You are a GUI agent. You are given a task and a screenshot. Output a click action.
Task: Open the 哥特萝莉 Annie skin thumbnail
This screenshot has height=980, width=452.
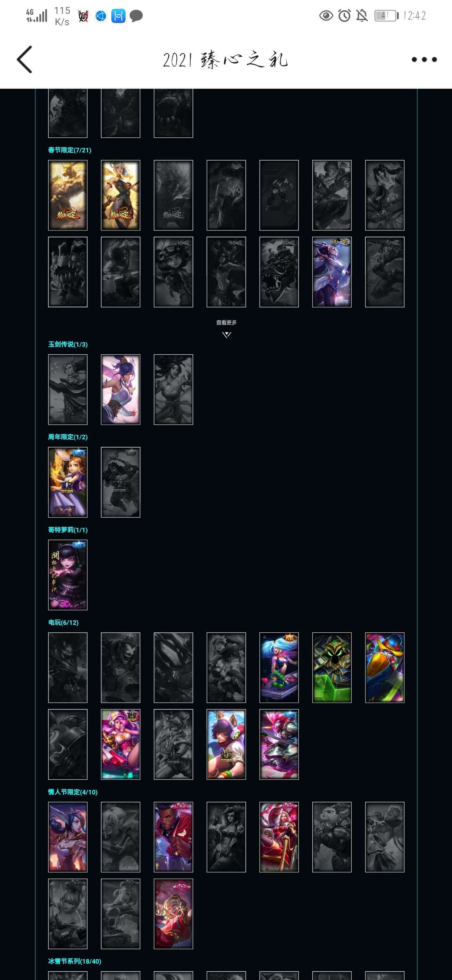pos(68,575)
